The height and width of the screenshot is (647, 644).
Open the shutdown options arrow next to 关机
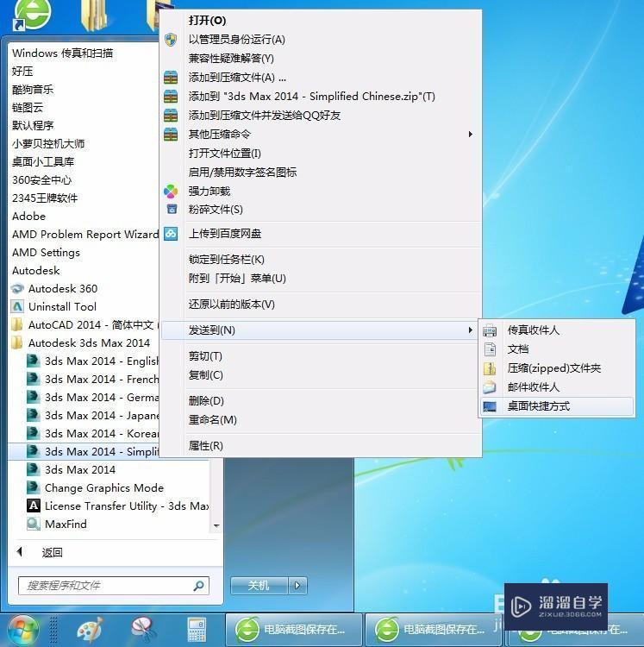(x=297, y=586)
